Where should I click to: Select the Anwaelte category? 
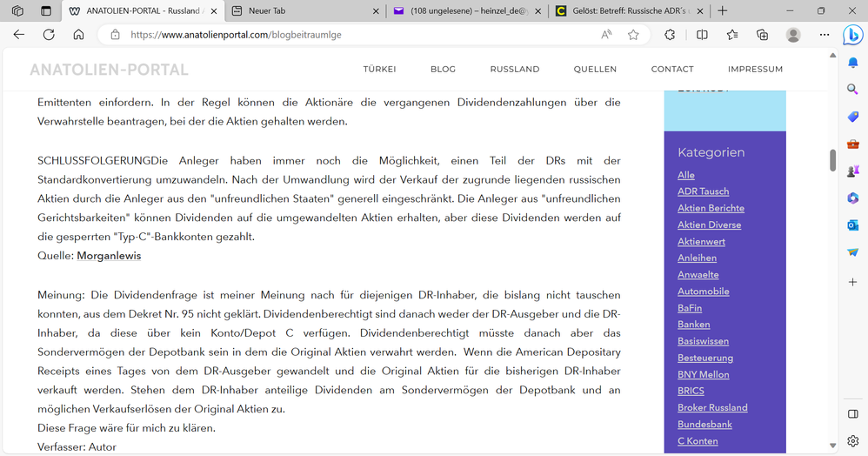click(698, 275)
